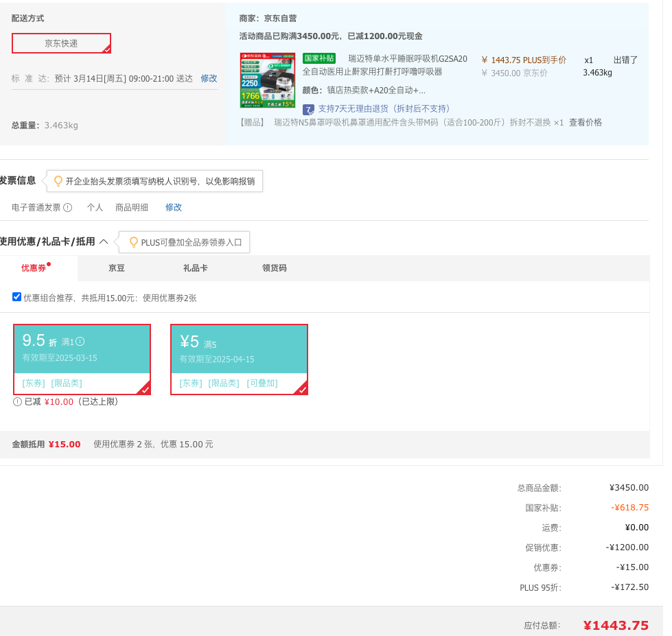The height and width of the screenshot is (636, 672).
Task: Click 出错了 status text
Action: [625, 60]
